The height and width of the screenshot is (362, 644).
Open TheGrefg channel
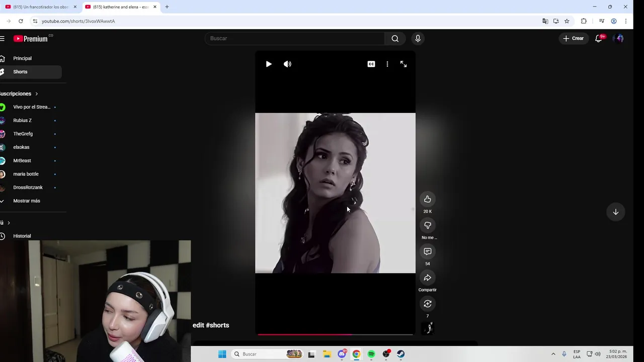click(x=30, y=134)
